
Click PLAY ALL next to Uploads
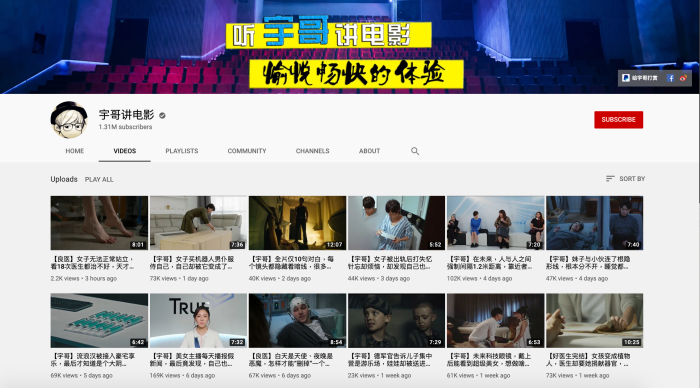99,179
